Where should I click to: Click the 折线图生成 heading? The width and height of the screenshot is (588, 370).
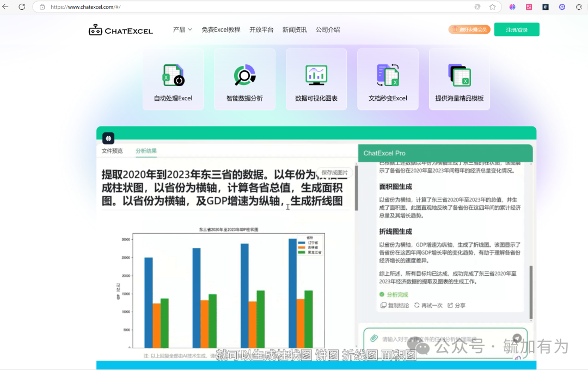(396, 232)
